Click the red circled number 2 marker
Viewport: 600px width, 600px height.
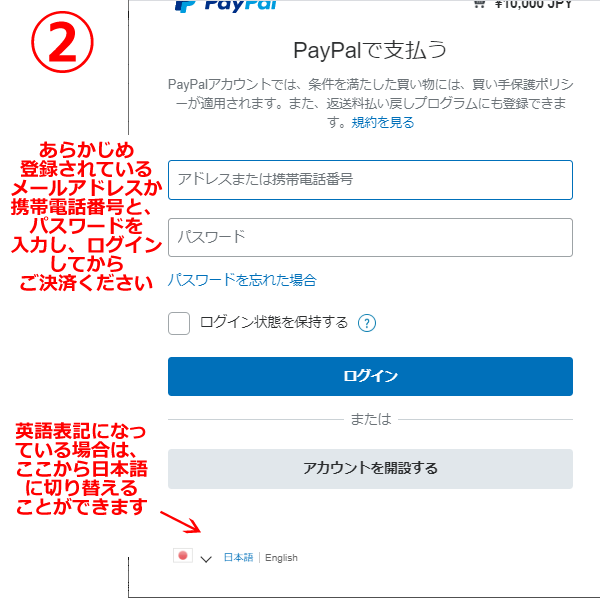tap(62, 42)
